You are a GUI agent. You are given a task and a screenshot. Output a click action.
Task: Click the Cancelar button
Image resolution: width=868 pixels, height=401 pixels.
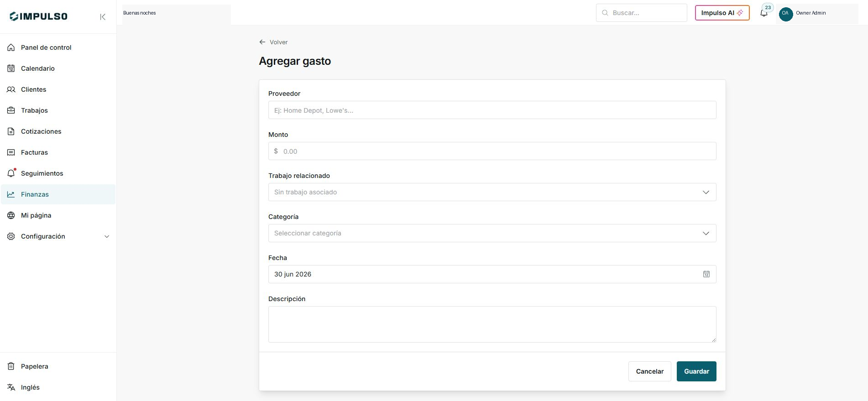[649, 371]
